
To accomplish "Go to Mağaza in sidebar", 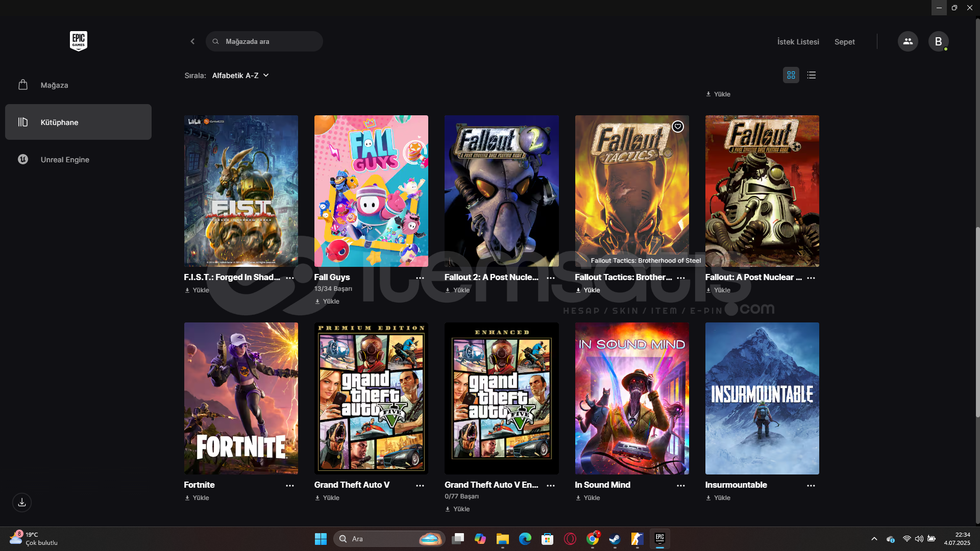I will (x=78, y=85).
